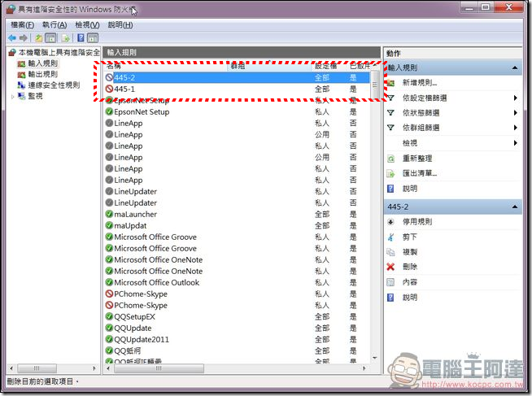The image size is (532, 396).
Task: Sort by the 群組 column header
Action: pyautogui.click(x=270, y=66)
